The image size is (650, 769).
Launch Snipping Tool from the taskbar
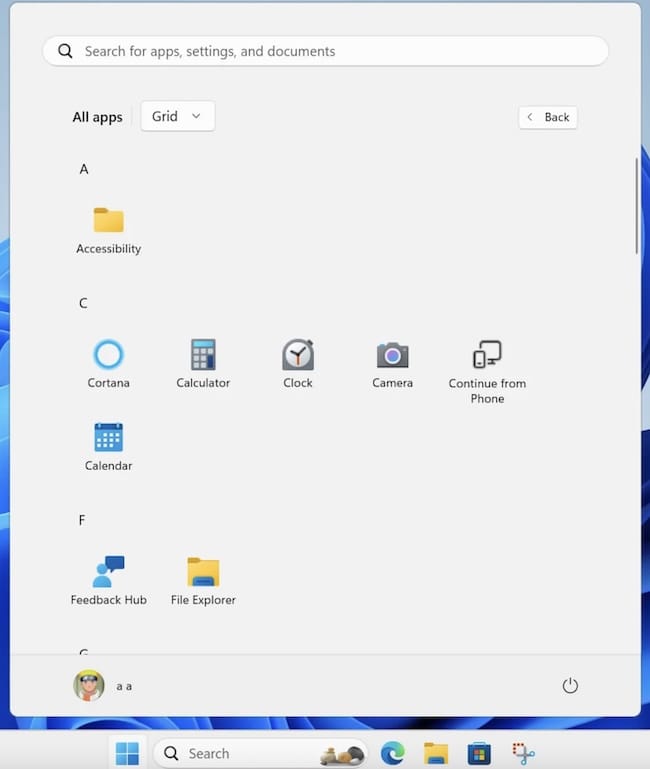coord(523,753)
